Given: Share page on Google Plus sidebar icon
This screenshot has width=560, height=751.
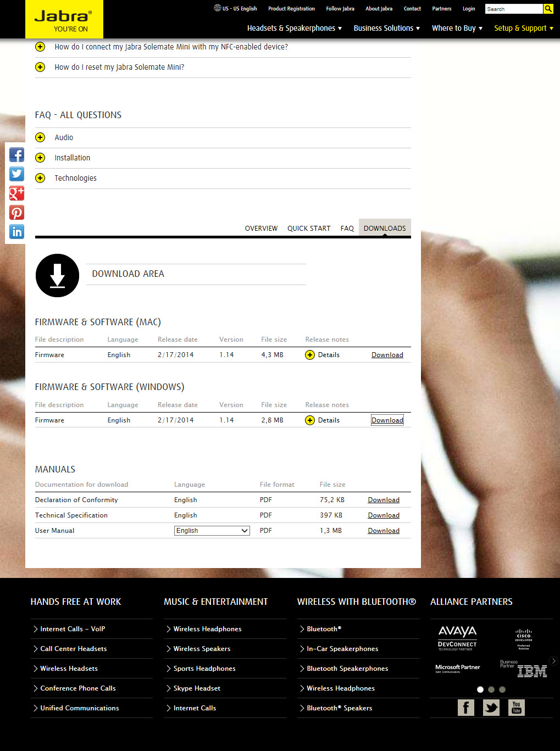Looking at the screenshot, I should pyautogui.click(x=16, y=193).
